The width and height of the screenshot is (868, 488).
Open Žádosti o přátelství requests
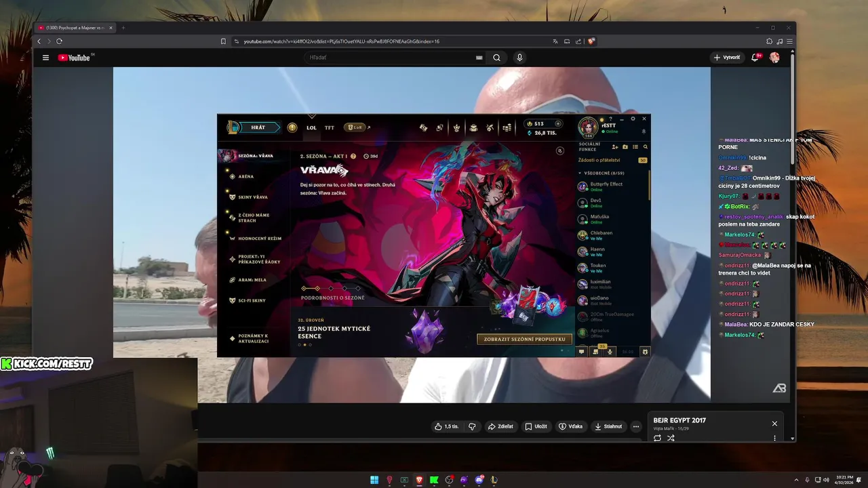point(612,160)
